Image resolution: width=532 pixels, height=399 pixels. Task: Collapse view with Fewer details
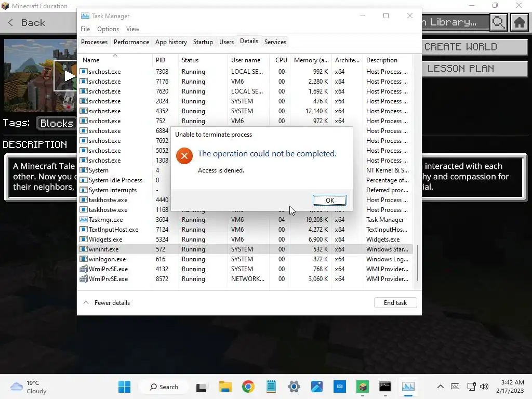[x=107, y=303]
